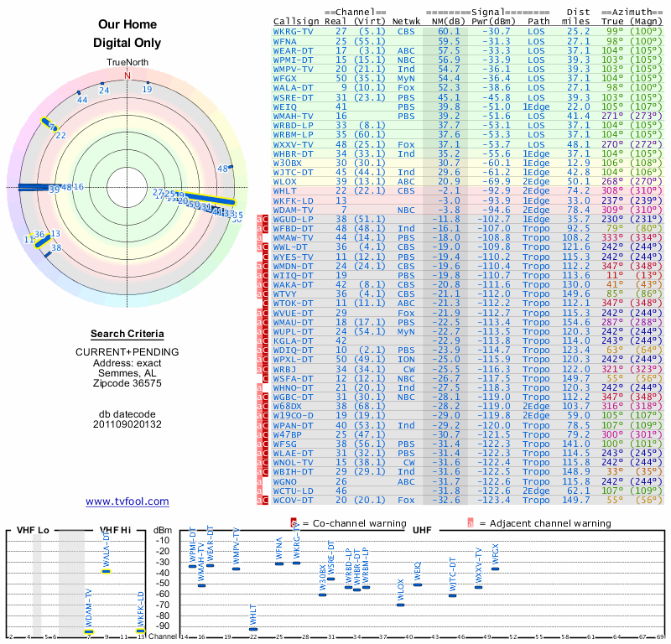The width and height of the screenshot is (671, 644).
Task: Click the red N north marker on radar
Action: [127, 75]
